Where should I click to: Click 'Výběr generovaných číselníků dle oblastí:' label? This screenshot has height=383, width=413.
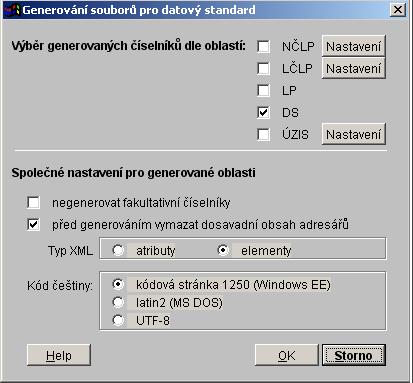pyautogui.click(x=128, y=46)
